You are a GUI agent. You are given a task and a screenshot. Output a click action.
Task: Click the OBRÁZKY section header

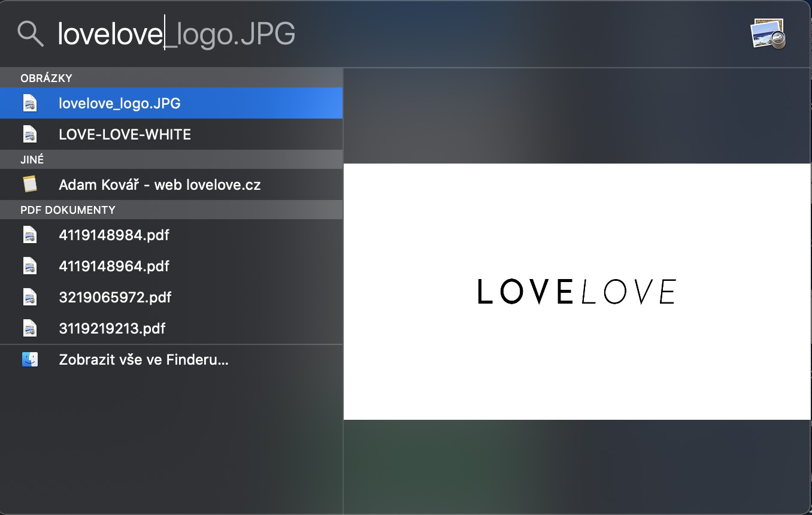171,78
